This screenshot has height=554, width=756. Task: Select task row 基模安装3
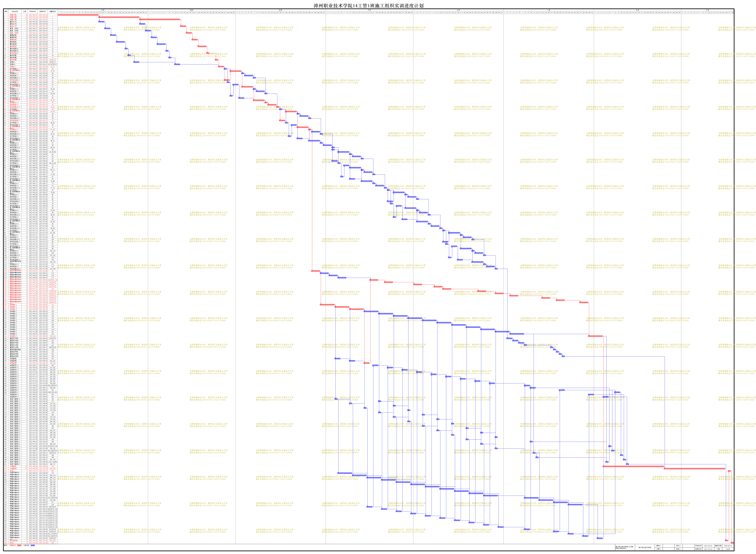click(31, 40)
